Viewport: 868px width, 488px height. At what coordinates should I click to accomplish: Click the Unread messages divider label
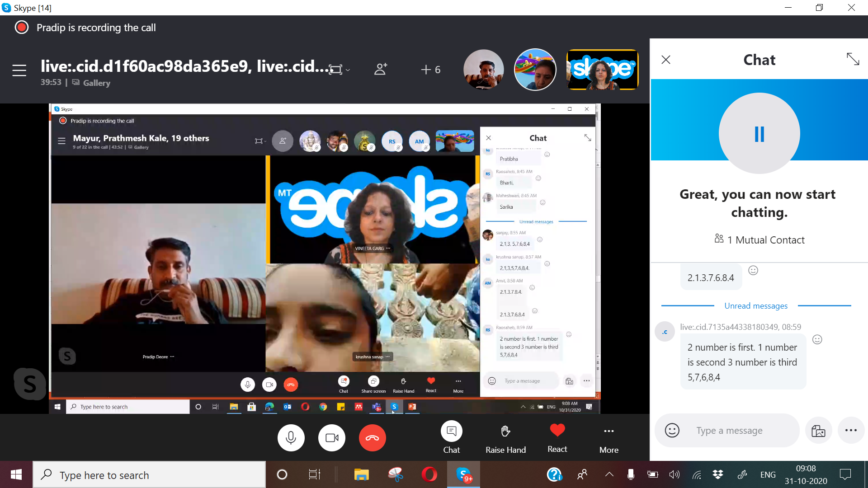(756, 306)
